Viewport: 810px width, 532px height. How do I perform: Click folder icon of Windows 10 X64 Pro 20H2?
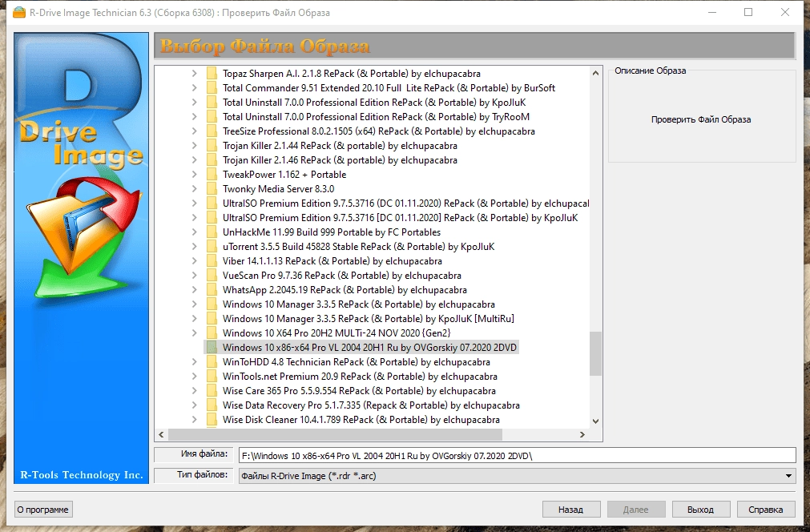coord(212,333)
